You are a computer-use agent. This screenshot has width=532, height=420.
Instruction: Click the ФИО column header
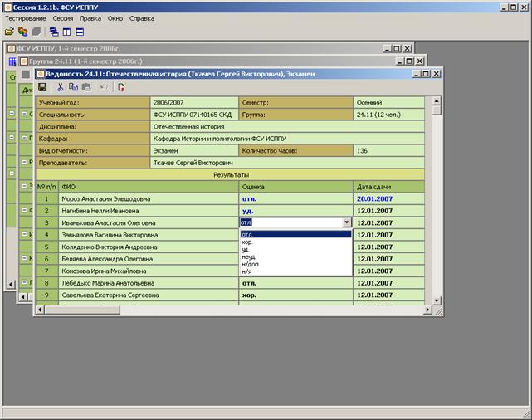[69, 188]
